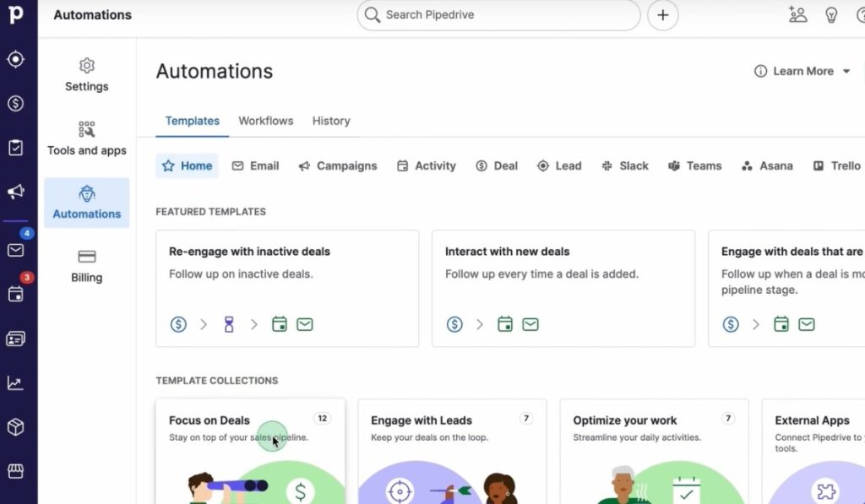The height and width of the screenshot is (504, 865).
Task: Open Re-engage with inactive deals template
Action: pyautogui.click(x=287, y=289)
